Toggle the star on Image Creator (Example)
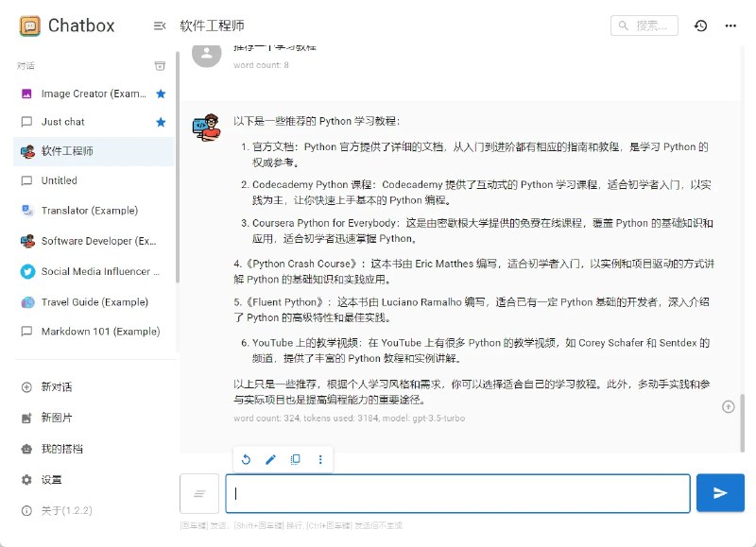756x547 pixels. [x=161, y=94]
